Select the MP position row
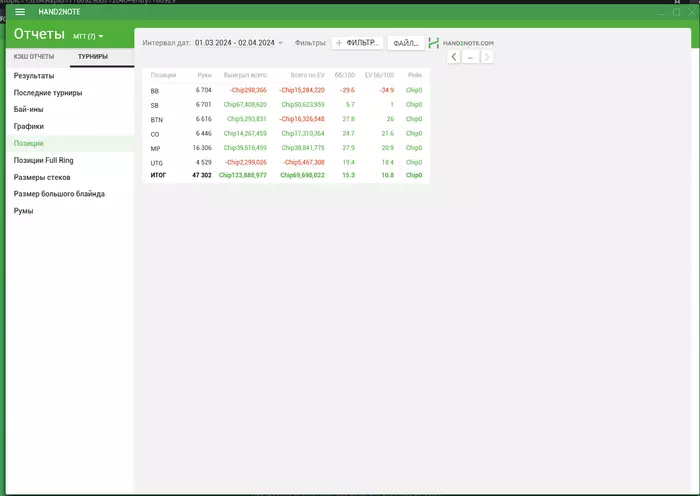 (x=286, y=148)
